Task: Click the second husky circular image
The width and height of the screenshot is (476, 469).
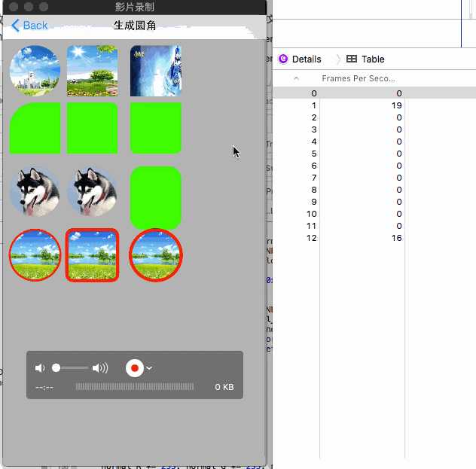Action: (x=93, y=191)
